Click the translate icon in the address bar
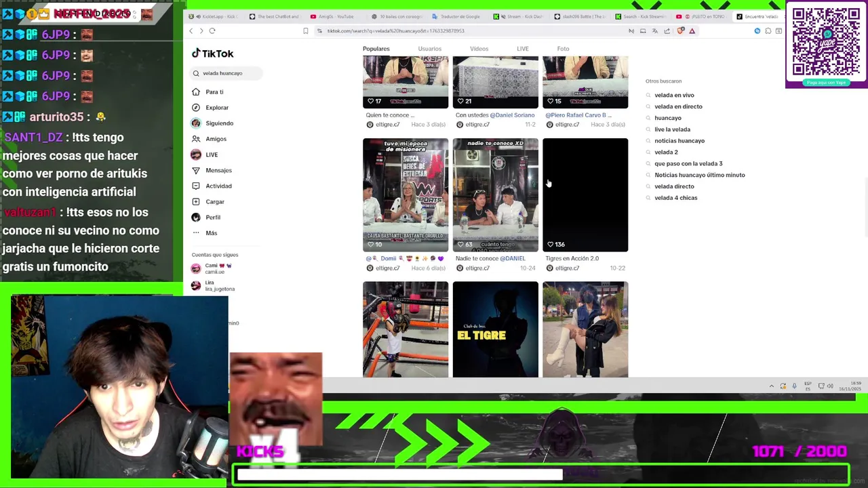 (655, 31)
